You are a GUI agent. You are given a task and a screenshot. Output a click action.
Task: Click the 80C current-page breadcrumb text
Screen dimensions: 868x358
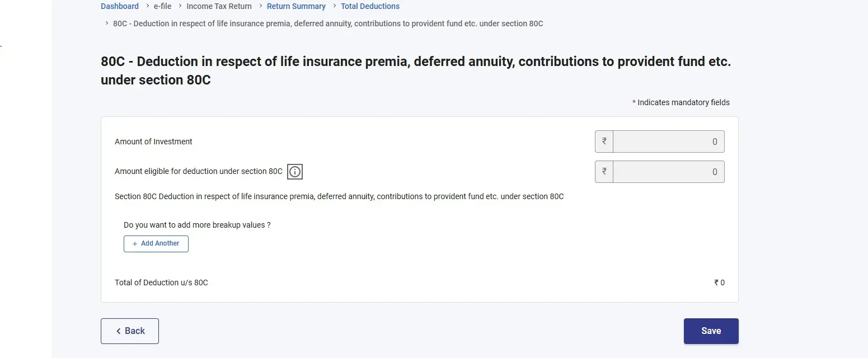click(x=328, y=23)
